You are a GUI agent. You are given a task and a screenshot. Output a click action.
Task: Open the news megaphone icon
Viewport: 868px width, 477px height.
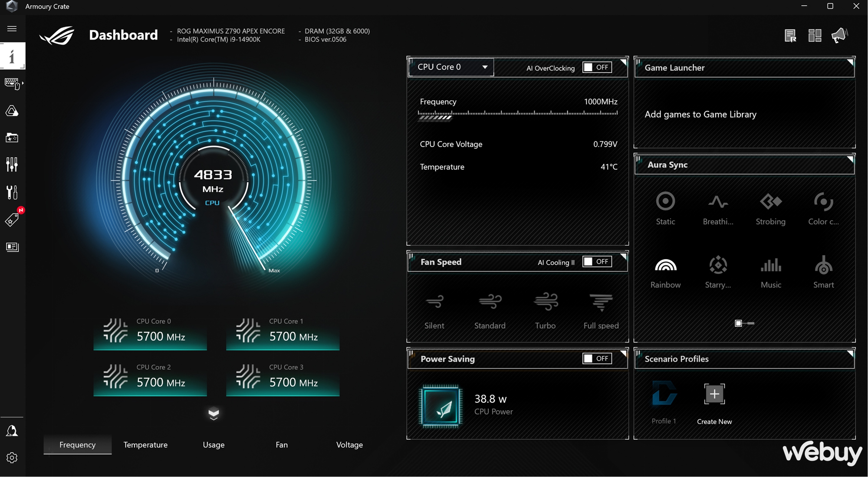(839, 35)
